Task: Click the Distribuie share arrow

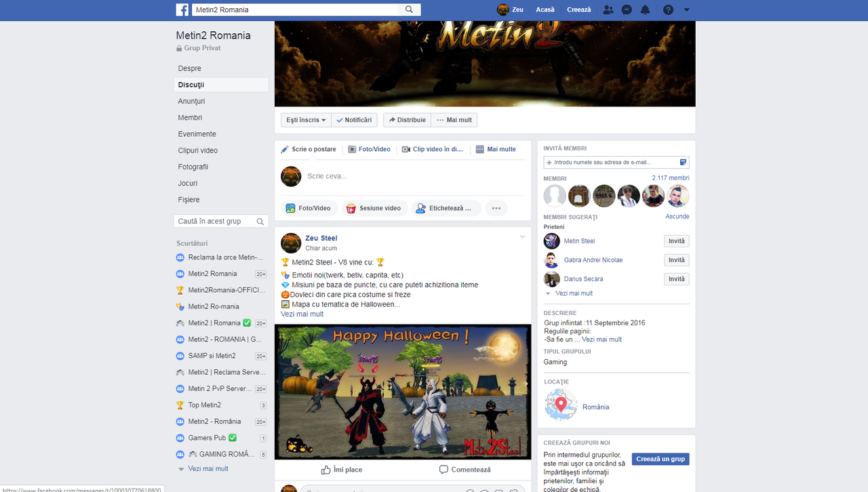Action: [406, 119]
